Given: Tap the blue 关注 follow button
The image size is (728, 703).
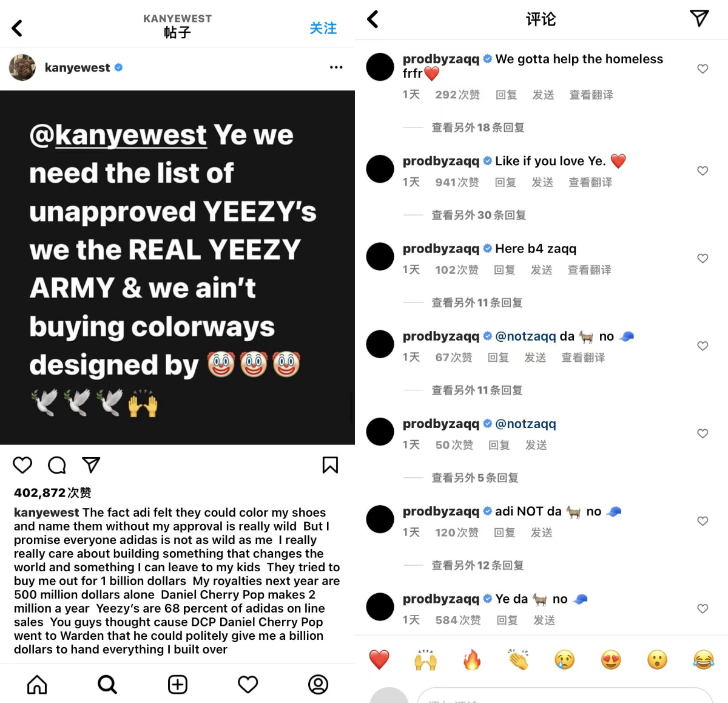Looking at the screenshot, I should [x=323, y=28].
